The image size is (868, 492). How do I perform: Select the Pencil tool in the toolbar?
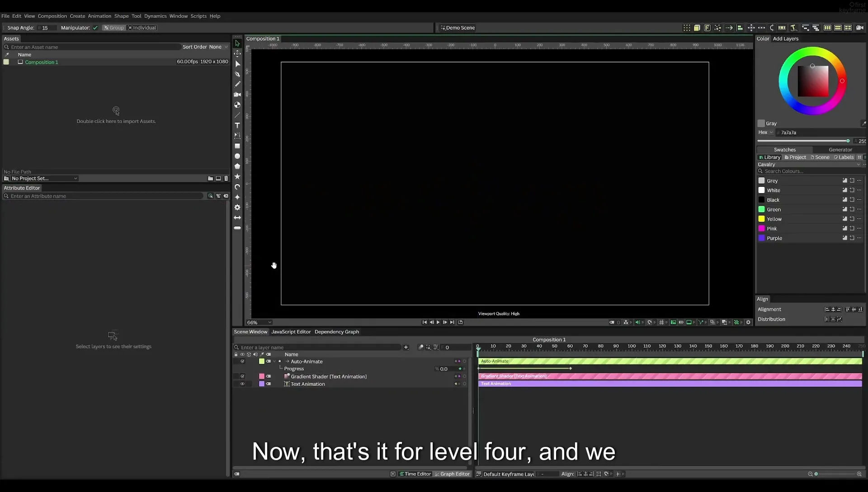pyautogui.click(x=237, y=84)
